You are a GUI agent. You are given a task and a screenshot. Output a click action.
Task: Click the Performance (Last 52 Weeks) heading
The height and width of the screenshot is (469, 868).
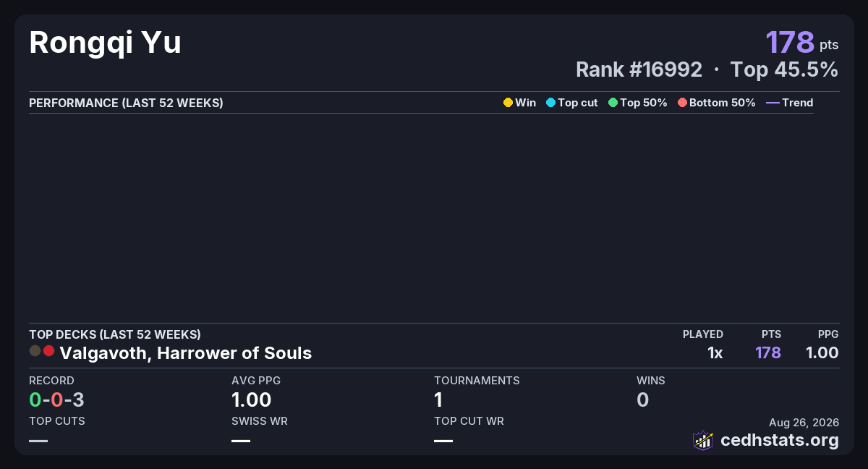[x=126, y=103]
